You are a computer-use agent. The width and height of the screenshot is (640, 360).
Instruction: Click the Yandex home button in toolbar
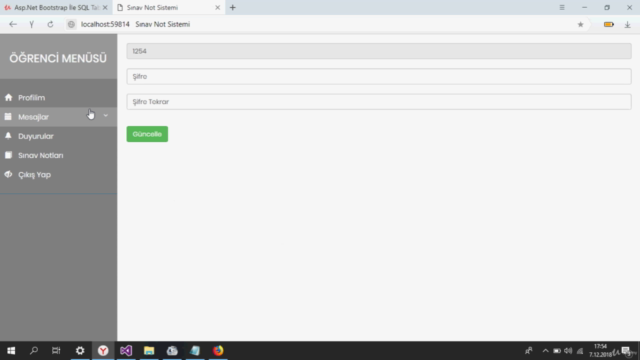[x=31, y=24]
